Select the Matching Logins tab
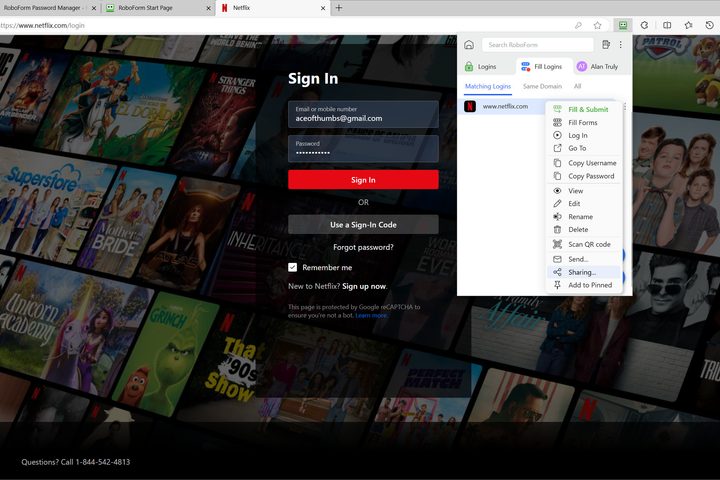 point(488,86)
